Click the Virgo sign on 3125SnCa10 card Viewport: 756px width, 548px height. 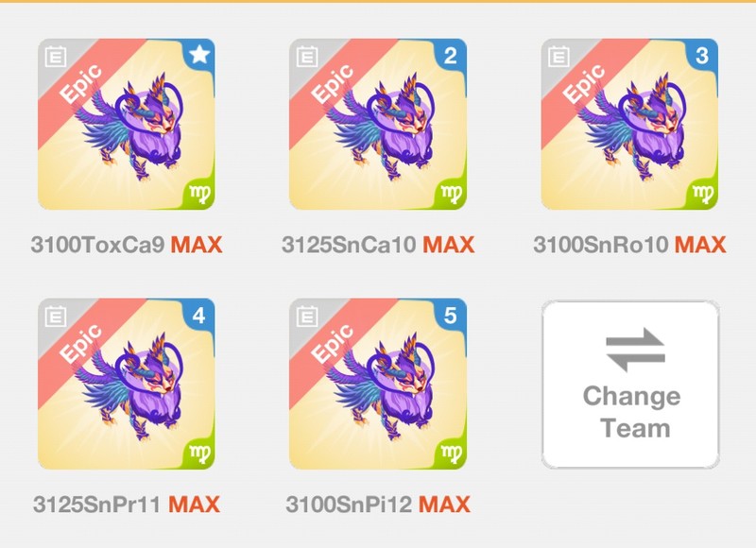[x=451, y=195]
